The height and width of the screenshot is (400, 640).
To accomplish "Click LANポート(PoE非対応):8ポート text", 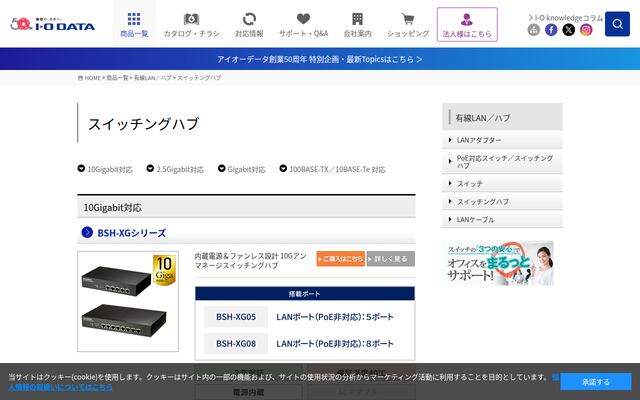I will (x=335, y=344).
